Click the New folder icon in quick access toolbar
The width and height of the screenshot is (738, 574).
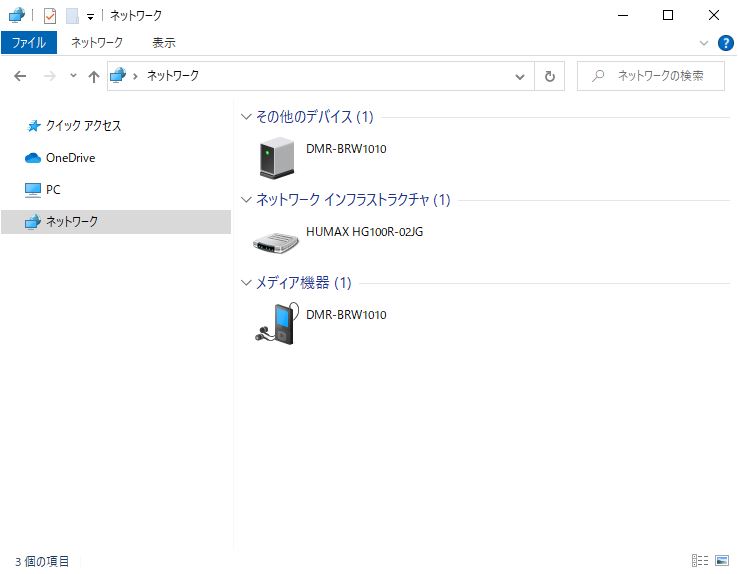[72, 16]
